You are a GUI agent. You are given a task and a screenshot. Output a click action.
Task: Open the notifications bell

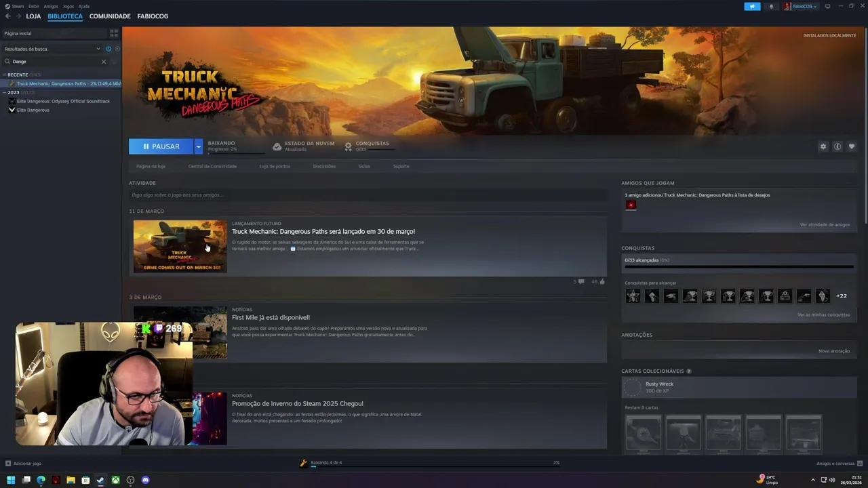pos(771,6)
